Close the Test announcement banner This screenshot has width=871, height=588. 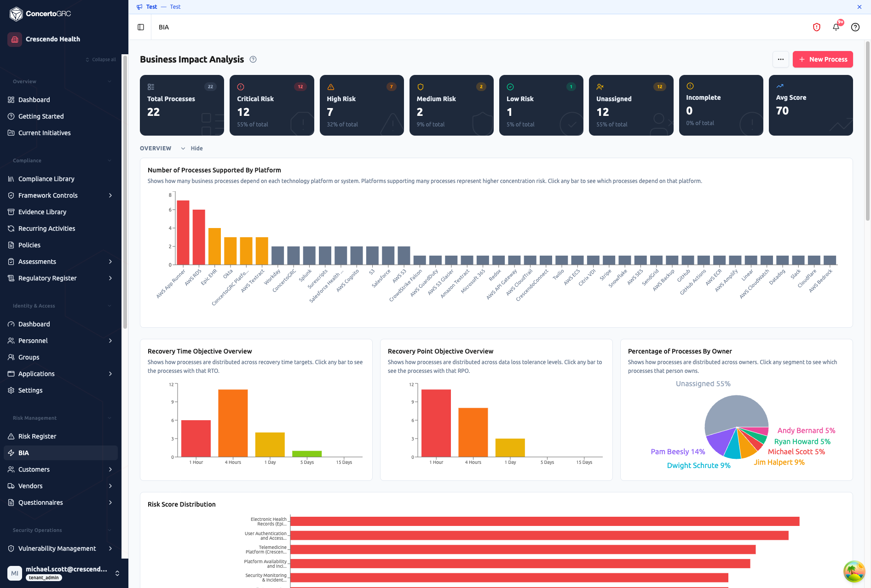coord(859,7)
